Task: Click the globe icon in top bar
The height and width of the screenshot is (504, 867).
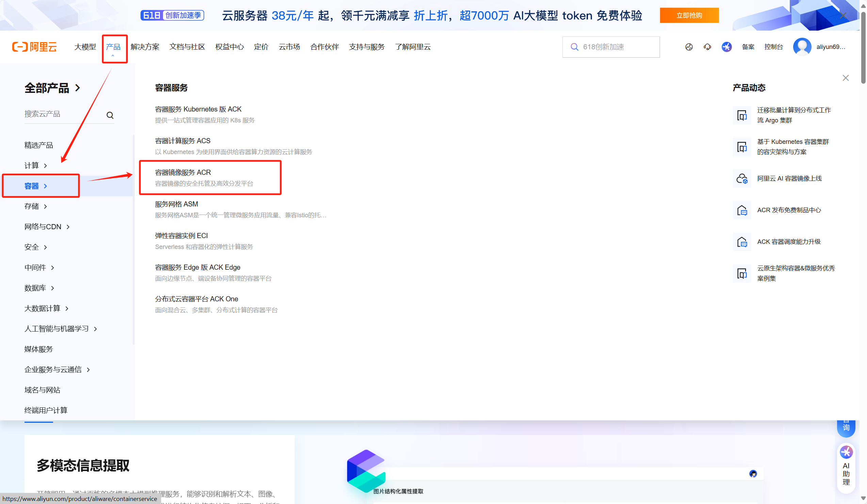Action: pyautogui.click(x=689, y=47)
